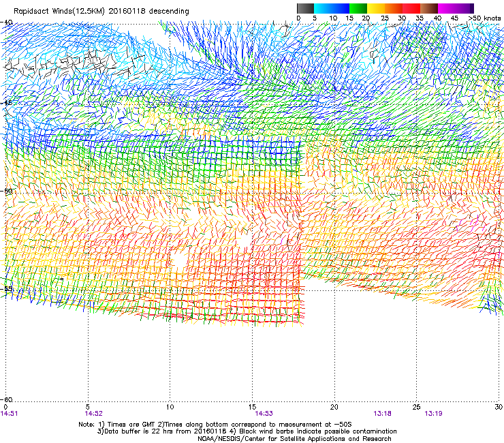The height and width of the screenshot is (443, 504).
Task: Select the red 30-35 knots legend swatch
Action: pyautogui.click(x=411, y=8)
